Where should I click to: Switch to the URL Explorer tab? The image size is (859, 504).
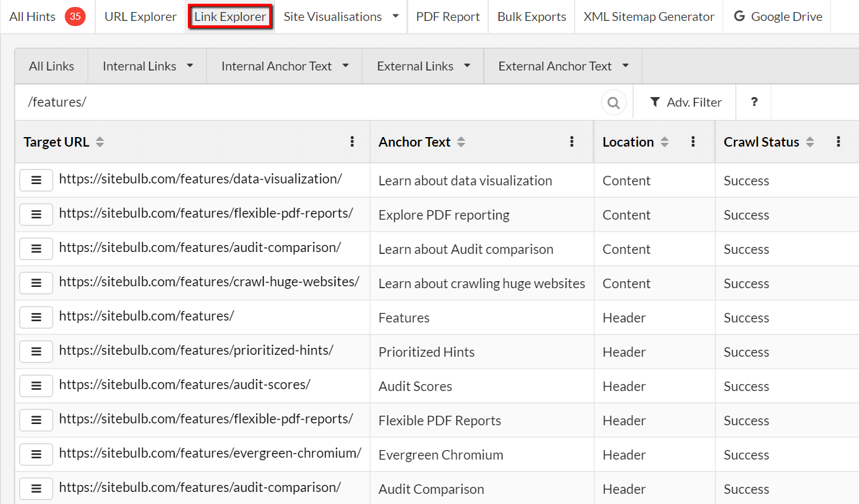pos(140,17)
